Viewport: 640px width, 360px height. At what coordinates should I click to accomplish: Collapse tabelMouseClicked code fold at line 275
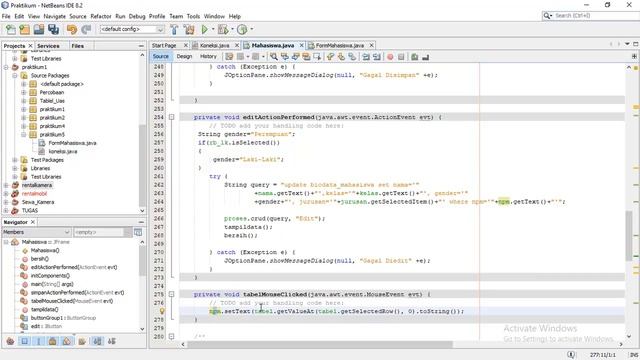pyautogui.click(x=171, y=294)
